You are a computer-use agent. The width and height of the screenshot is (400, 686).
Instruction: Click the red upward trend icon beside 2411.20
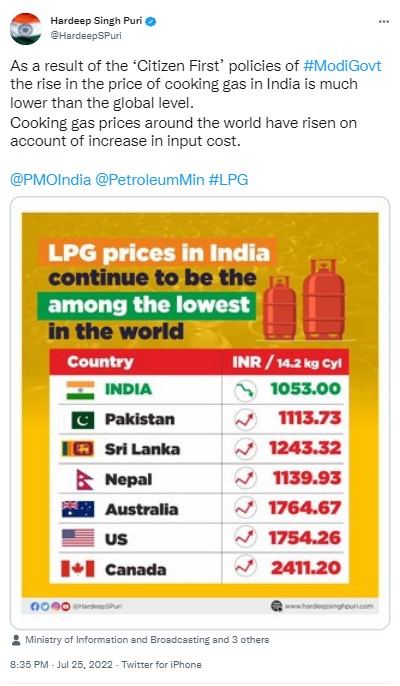tap(245, 567)
